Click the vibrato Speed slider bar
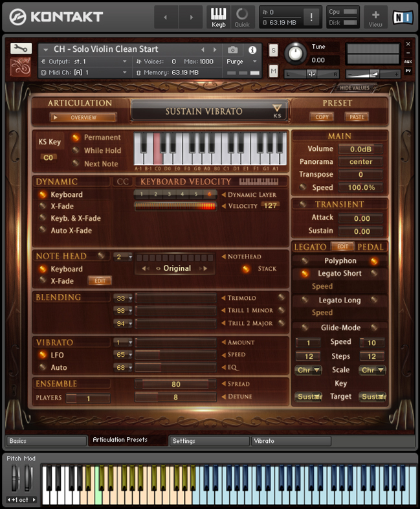The height and width of the screenshot is (509, 420). [x=175, y=355]
